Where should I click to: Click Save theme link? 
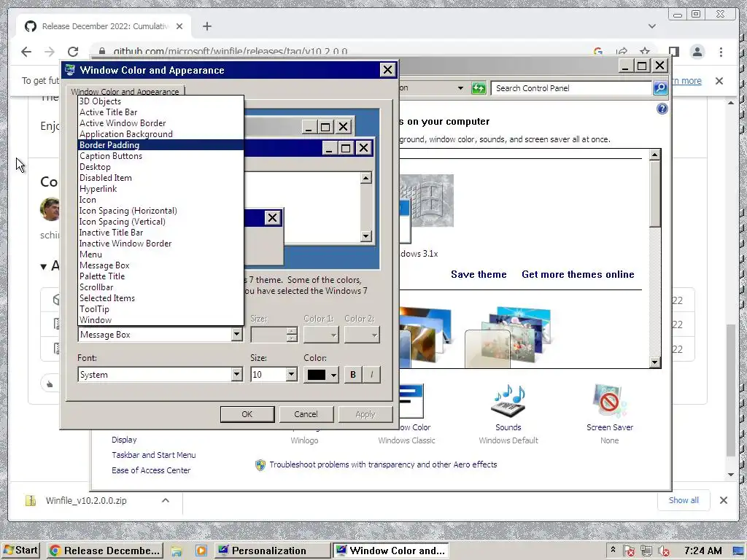[x=479, y=274]
